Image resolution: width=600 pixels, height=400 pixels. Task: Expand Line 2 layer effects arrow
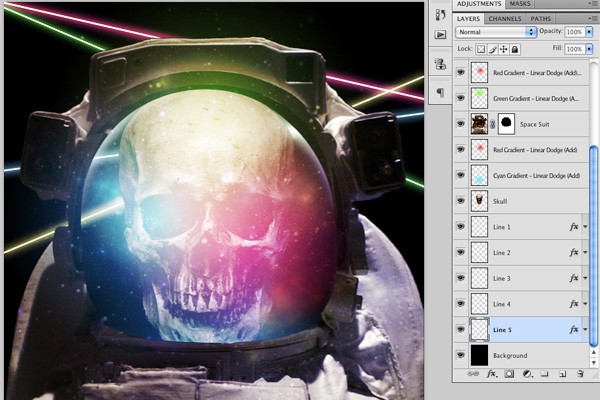pos(585,252)
